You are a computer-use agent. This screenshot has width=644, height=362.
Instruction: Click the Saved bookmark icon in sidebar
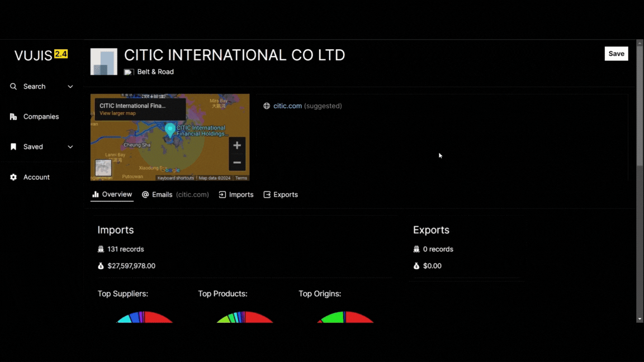point(13,146)
